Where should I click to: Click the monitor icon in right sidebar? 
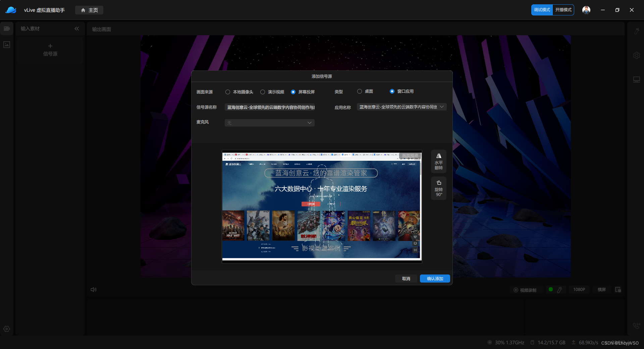point(636,80)
